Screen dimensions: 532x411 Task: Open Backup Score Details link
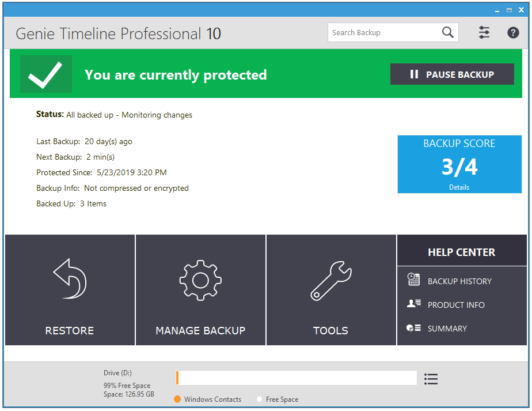(x=459, y=187)
